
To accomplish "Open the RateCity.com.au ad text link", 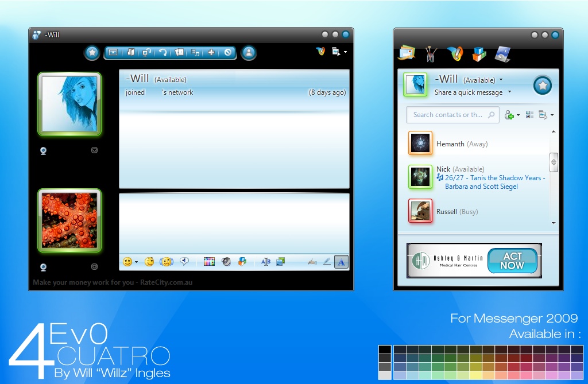I will tap(113, 282).
